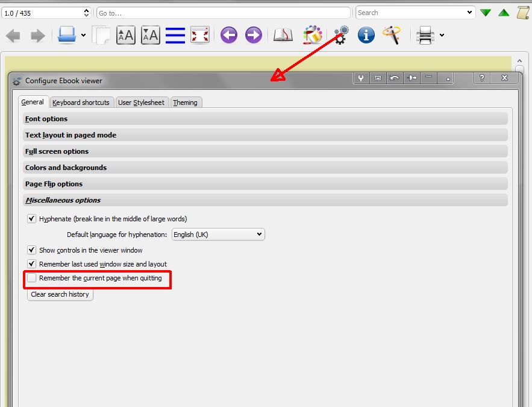This screenshot has width=532, height=407.
Task: Click the undo arrow icon in dialog title bar
Action: 394,78
